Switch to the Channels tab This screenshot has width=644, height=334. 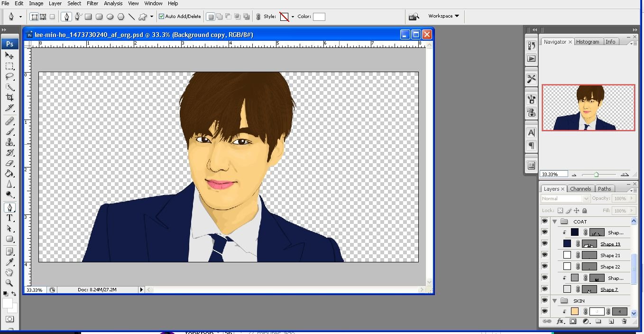tap(580, 189)
